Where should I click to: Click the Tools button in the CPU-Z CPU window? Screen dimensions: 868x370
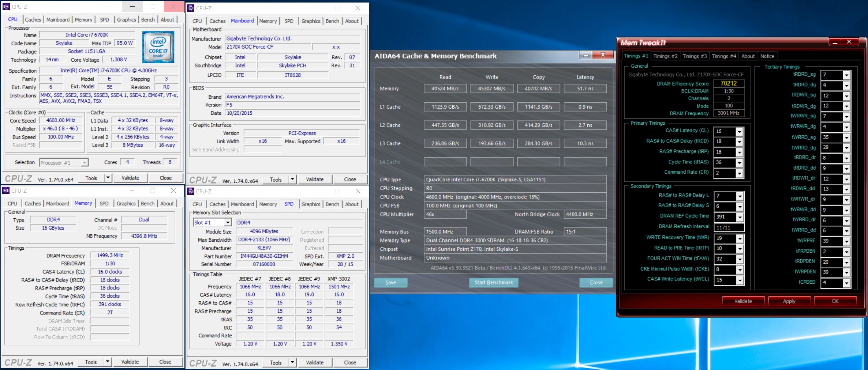pos(91,178)
